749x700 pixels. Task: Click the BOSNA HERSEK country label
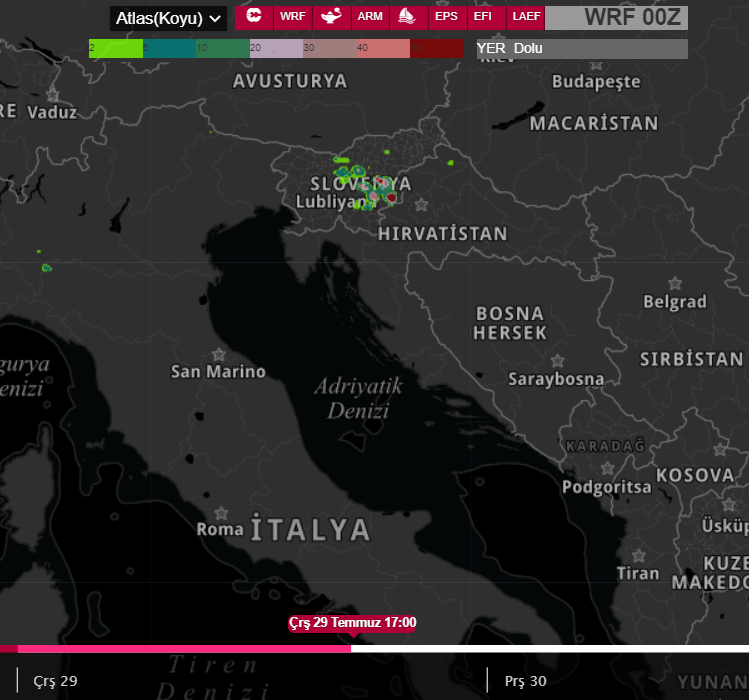[510, 323]
